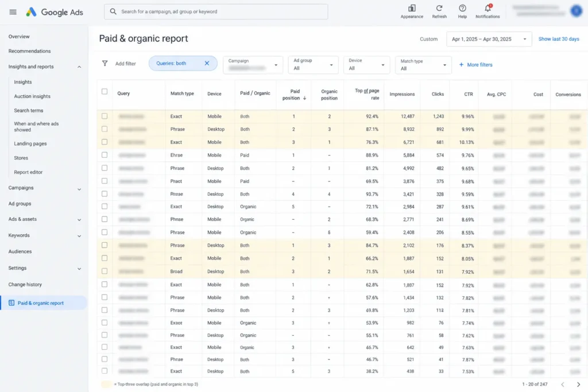Click the filter funnel icon
This screenshot has height=392, width=588.
[105, 63]
